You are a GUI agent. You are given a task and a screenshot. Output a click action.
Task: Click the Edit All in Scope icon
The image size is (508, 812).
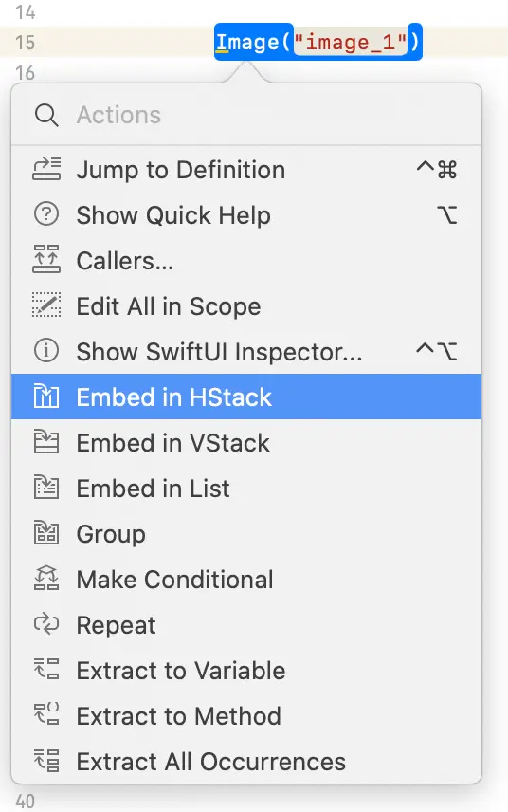point(46,305)
